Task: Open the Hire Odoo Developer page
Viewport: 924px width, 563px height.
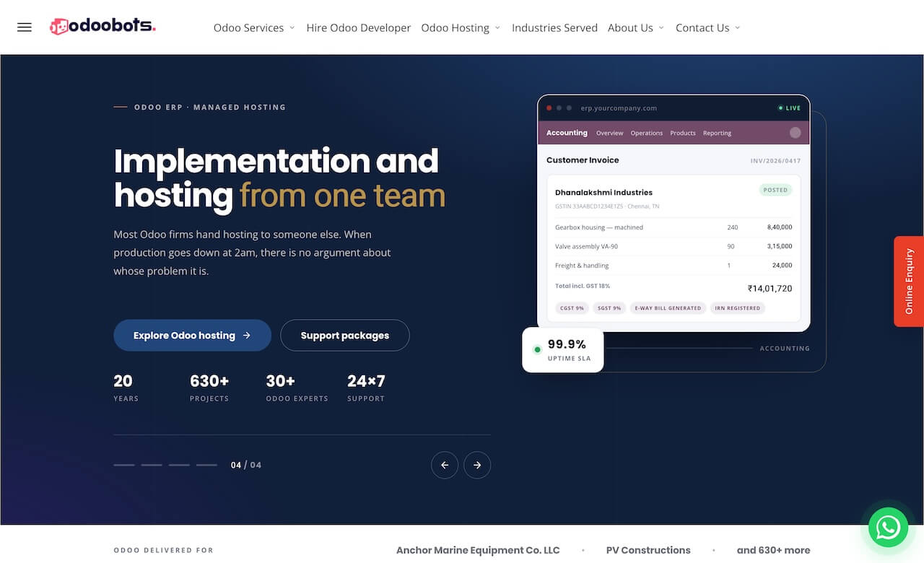Action: (359, 27)
